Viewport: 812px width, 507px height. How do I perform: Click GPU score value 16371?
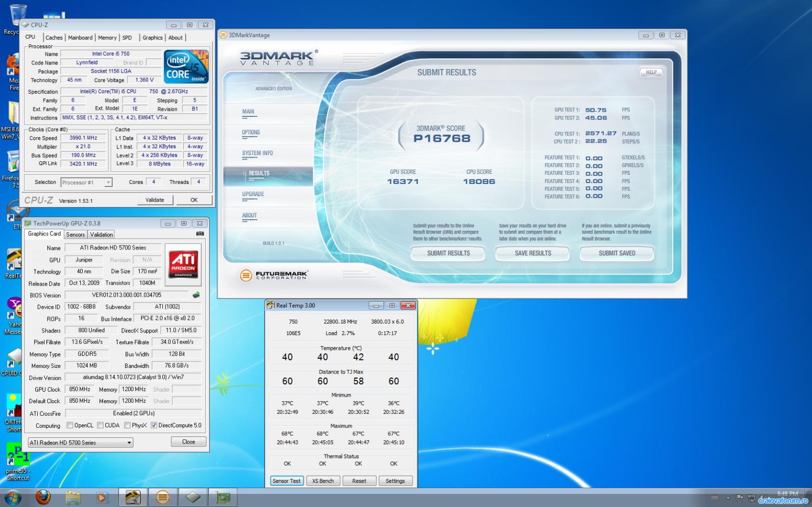coord(403,181)
